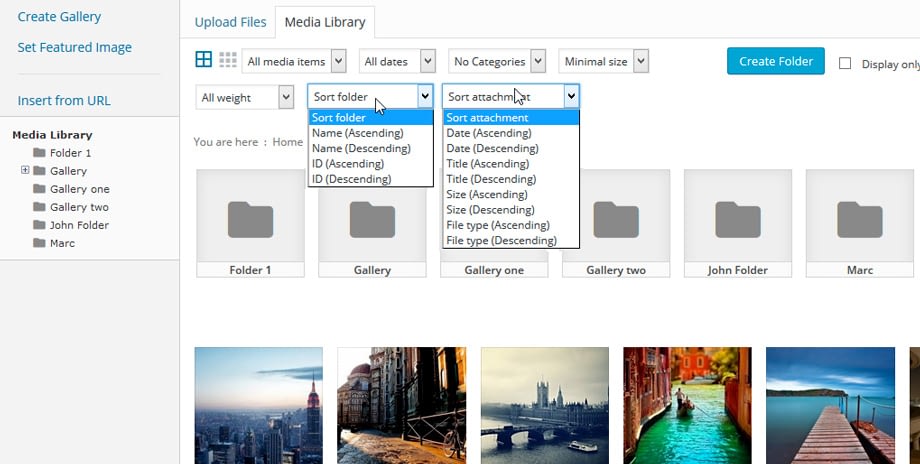Choose Date (Descending) attachment sort
The width and height of the screenshot is (920, 464).
click(511, 148)
